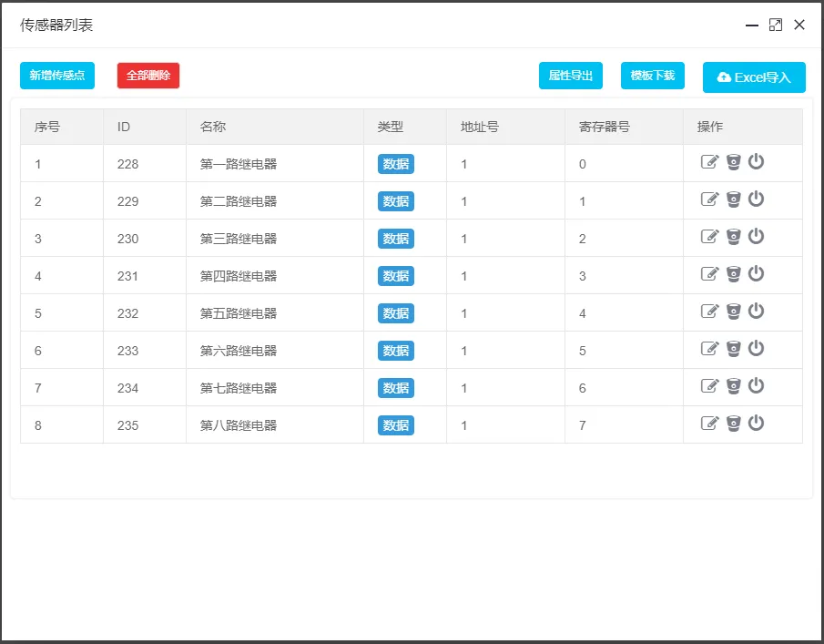The image size is (824, 644).
Task: Switch power state of 第八路继电器
Action: coord(756,424)
